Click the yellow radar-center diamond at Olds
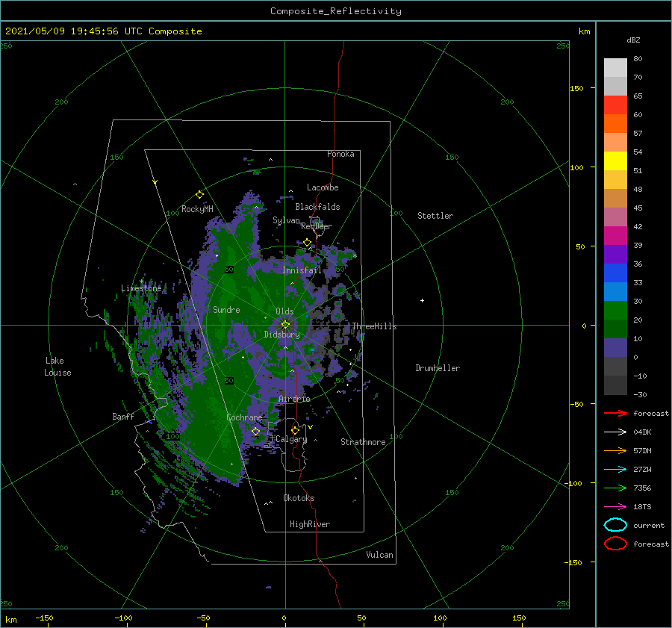Screen dimensions: 672x628 pyautogui.click(x=285, y=325)
